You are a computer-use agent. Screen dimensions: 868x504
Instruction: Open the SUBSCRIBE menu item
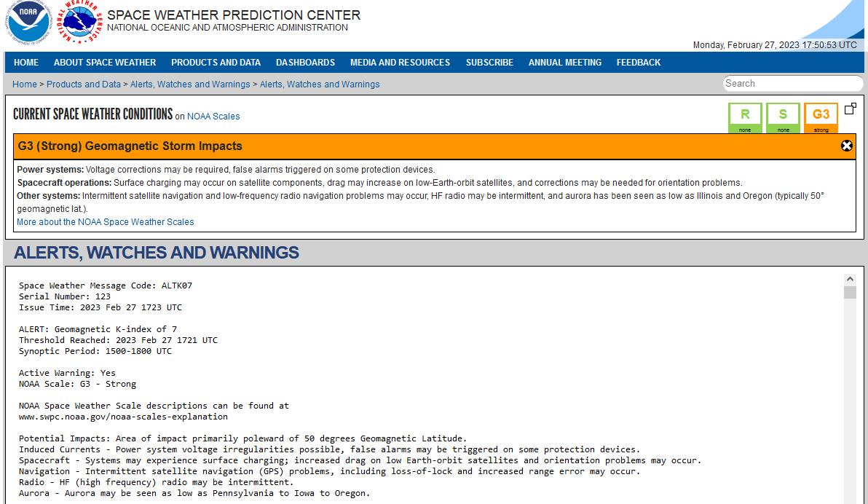point(489,63)
